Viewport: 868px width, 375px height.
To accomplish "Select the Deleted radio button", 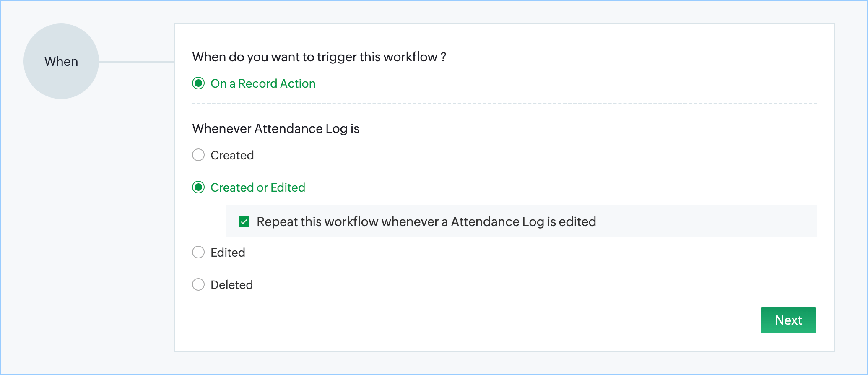I will tap(198, 284).
